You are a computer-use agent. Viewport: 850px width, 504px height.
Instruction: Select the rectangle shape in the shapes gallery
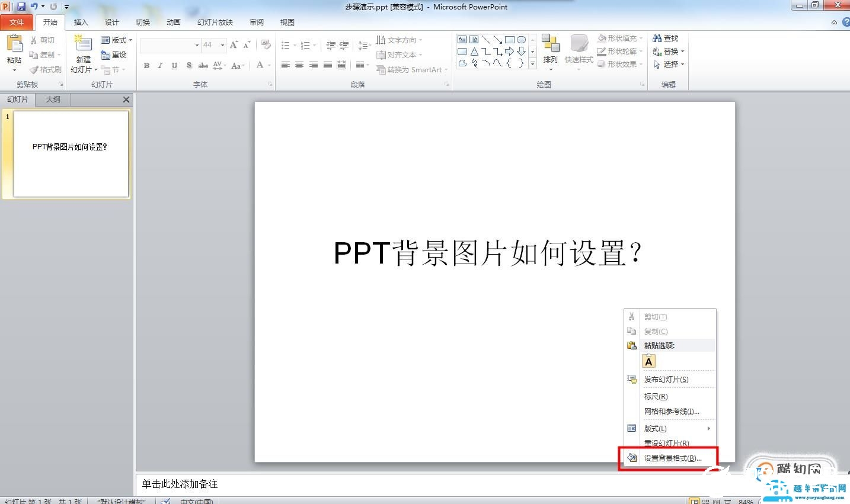511,38
